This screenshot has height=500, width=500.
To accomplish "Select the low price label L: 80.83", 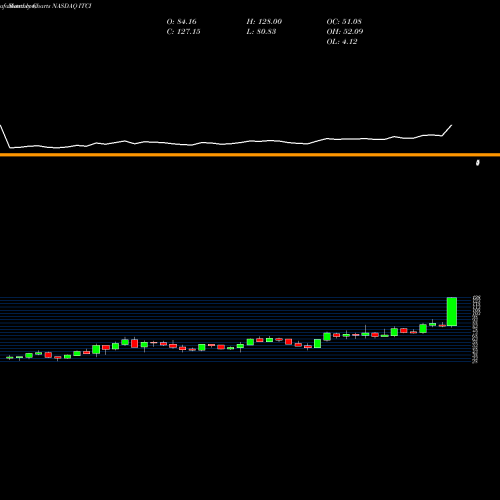I will coord(261,32).
